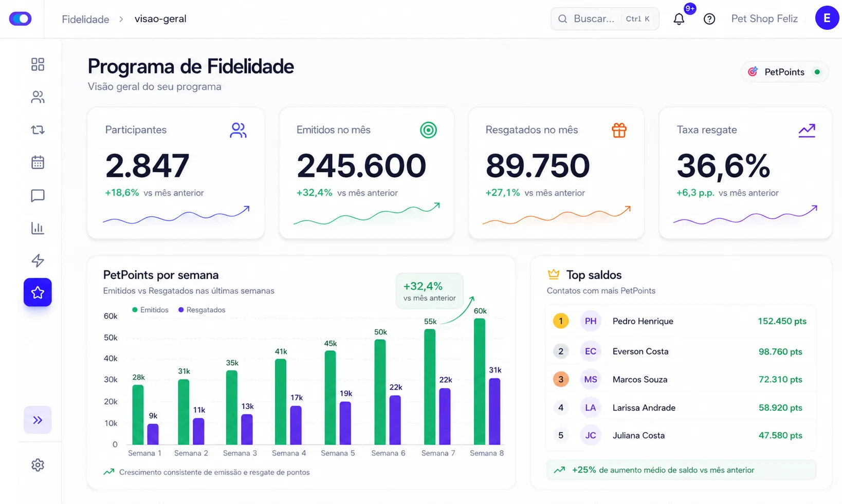Open the calendar icon in sidebar
Viewport: 842px width, 504px height.
(x=38, y=162)
